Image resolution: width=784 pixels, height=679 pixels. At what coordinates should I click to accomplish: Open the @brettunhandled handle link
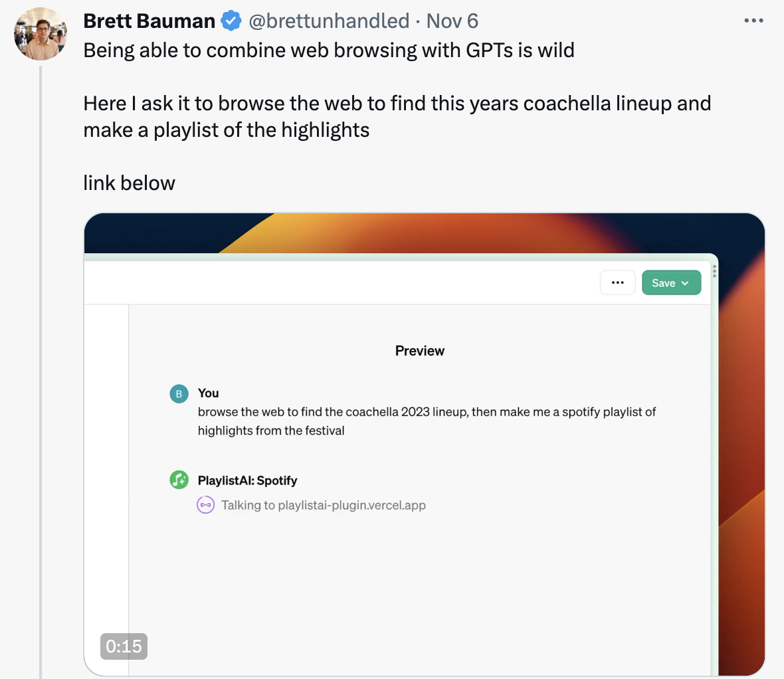tap(328, 21)
